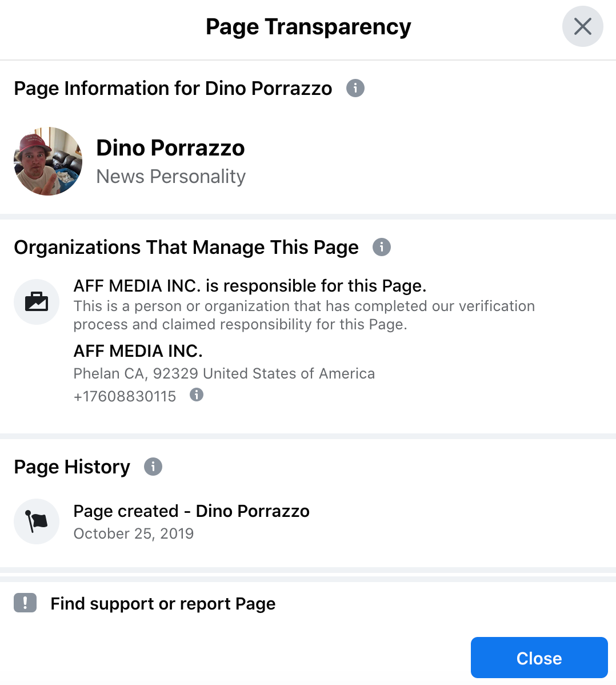Click the Page Transparency title
616x685 pixels.
[308, 26]
